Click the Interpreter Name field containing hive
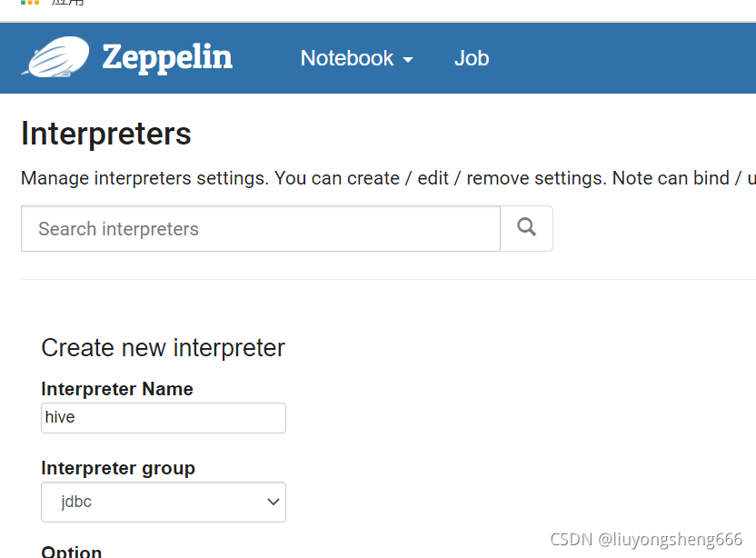 coord(163,417)
